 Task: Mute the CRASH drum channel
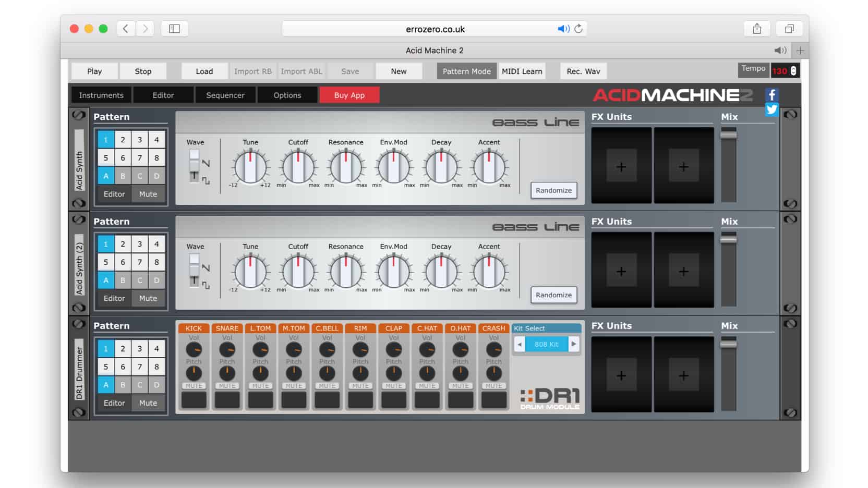click(x=493, y=386)
